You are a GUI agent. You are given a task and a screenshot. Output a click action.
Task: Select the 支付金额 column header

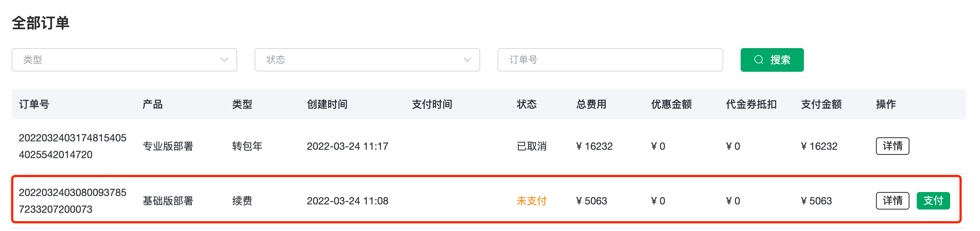[821, 105]
